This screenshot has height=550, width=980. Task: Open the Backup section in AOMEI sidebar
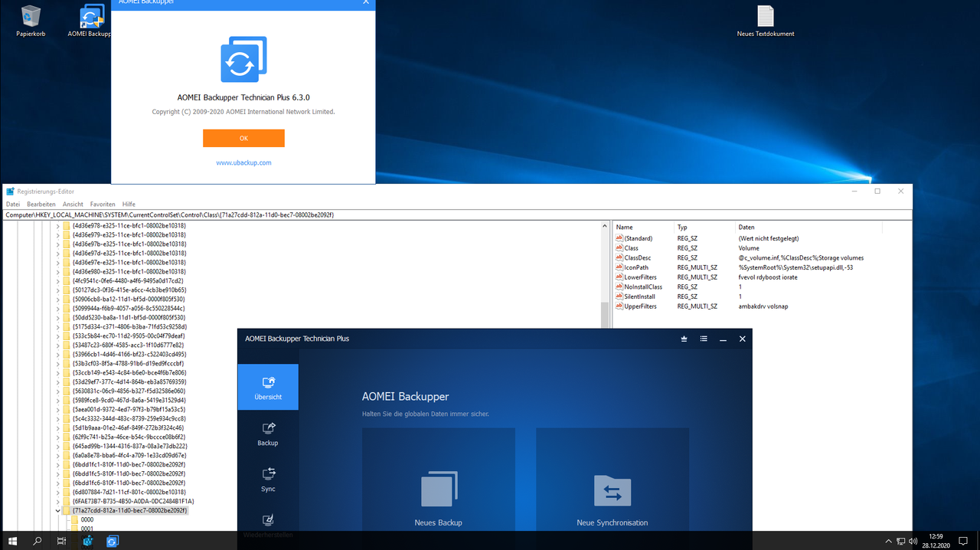268,434
